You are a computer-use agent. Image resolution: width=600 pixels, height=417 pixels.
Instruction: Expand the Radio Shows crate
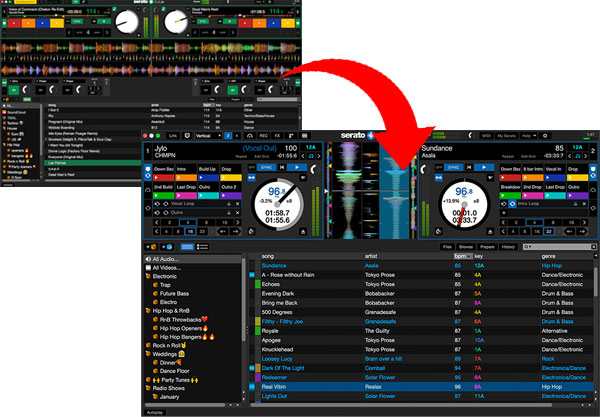click(x=148, y=388)
